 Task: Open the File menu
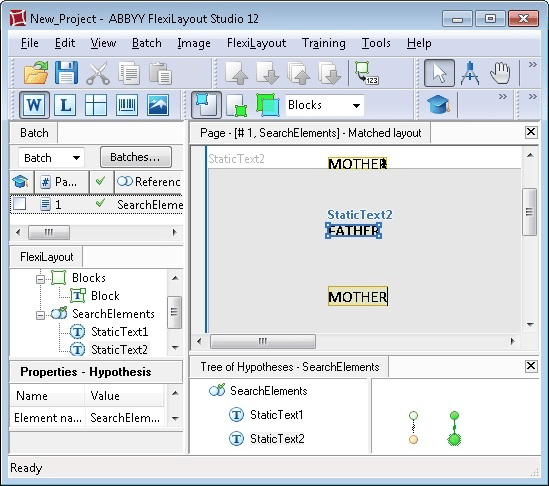tap(30, 43)
